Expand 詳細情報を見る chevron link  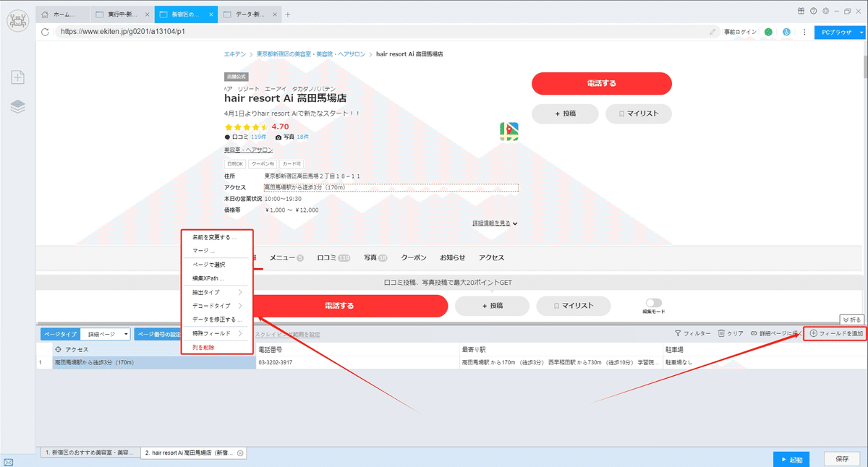[495, 223]
